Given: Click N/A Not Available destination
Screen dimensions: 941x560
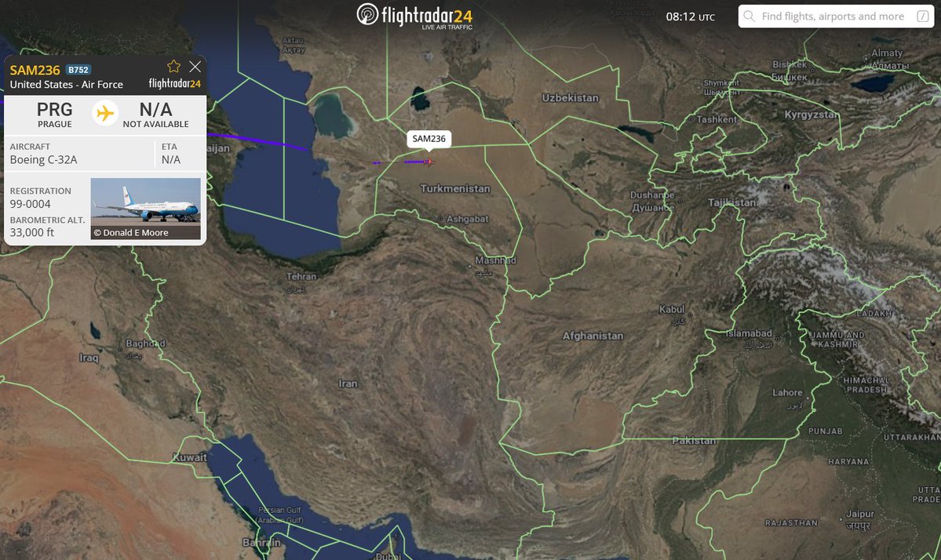Looking at the screenshot, I should (x=155, y=114).
